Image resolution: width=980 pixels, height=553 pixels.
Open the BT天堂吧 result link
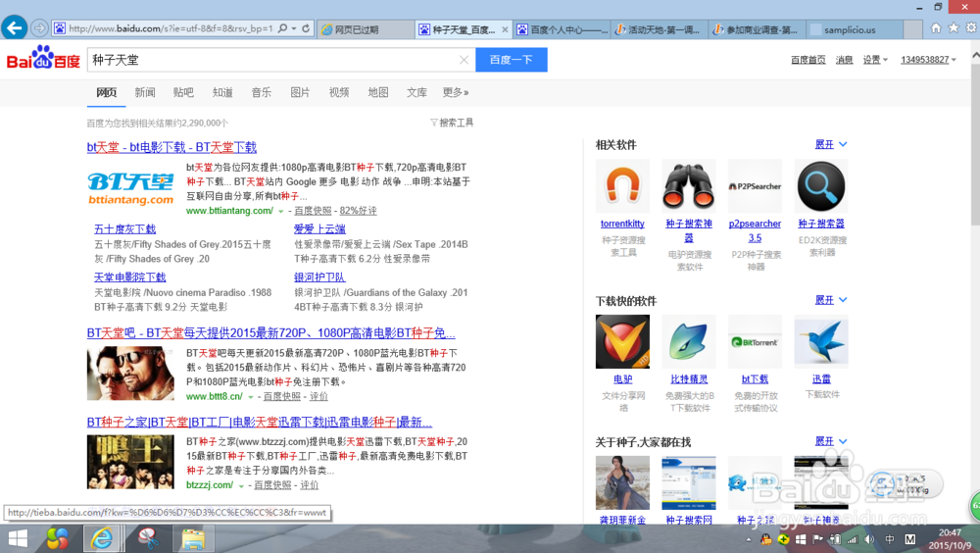(270, 333)
